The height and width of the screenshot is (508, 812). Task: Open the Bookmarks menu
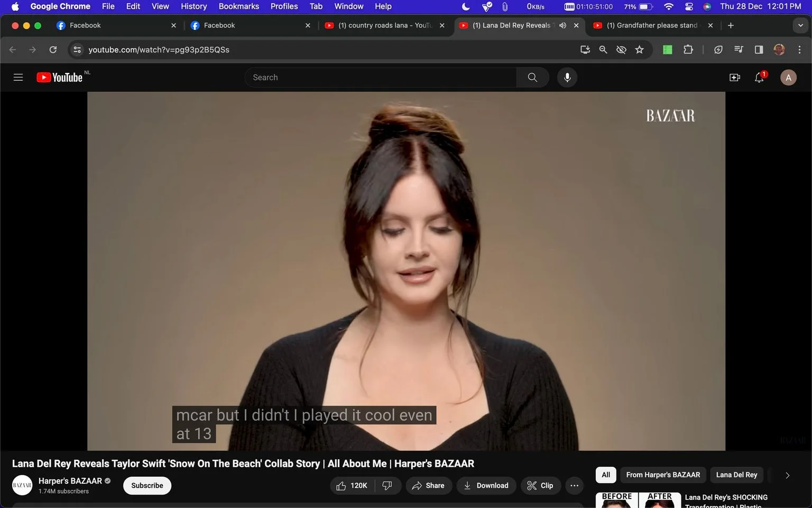[239, 6]
